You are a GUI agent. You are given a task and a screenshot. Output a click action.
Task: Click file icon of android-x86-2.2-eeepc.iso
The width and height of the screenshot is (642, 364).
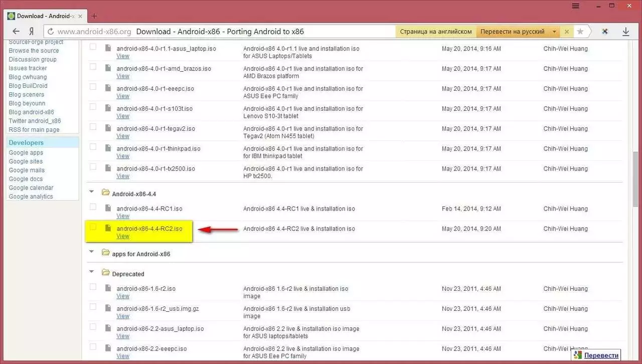(x=108, y=348)
